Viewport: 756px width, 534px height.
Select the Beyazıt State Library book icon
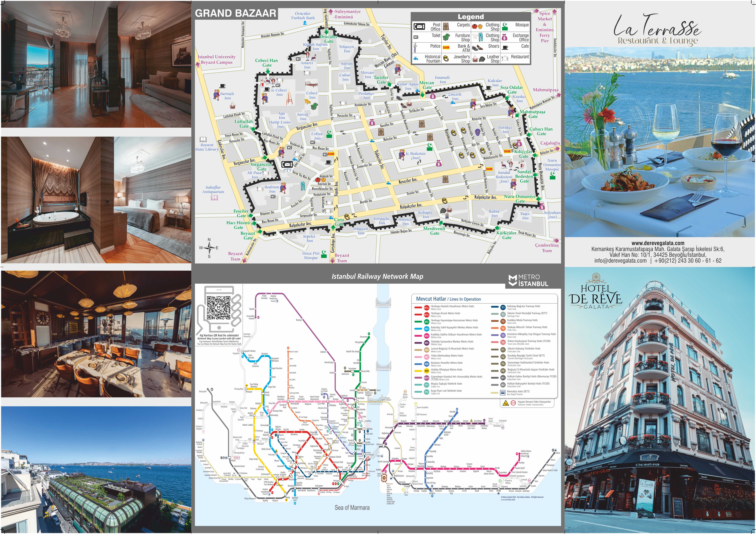tap(203, 139)
